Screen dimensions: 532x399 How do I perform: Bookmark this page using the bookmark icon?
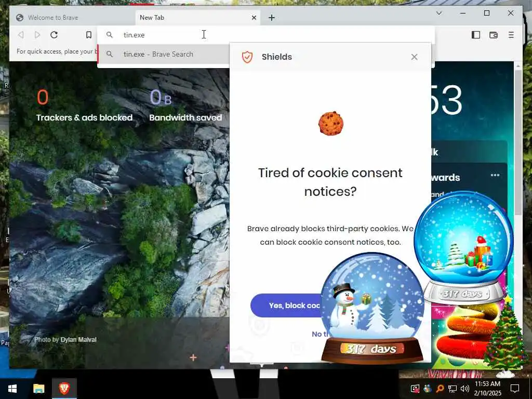click(88, 35)
